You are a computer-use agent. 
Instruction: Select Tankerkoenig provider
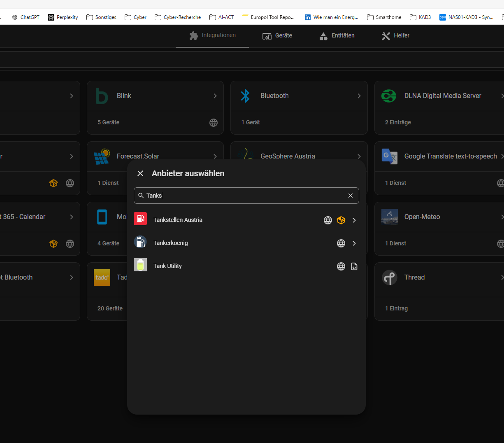(246, 243)
